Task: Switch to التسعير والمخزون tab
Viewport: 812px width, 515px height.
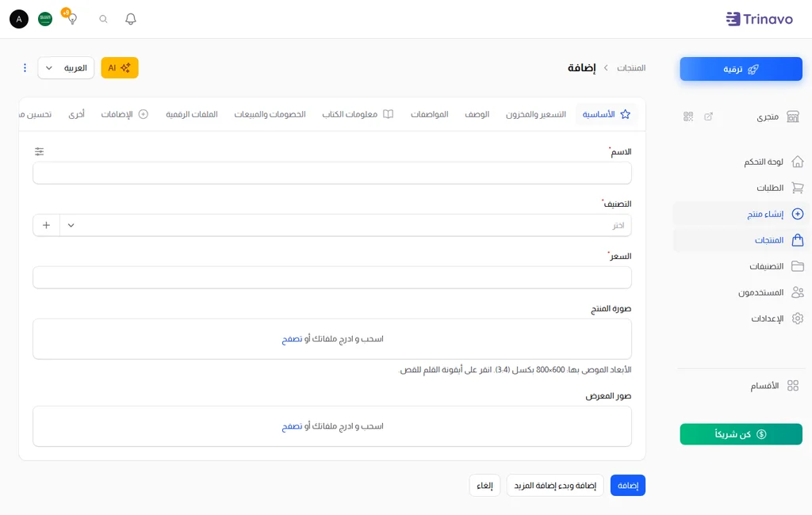Action: (535, 114)
